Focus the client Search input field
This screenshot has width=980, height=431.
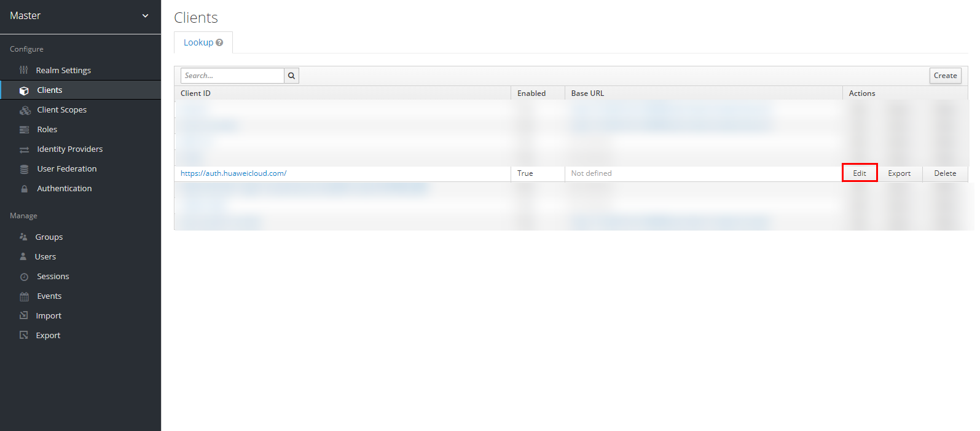pos(232,76)
